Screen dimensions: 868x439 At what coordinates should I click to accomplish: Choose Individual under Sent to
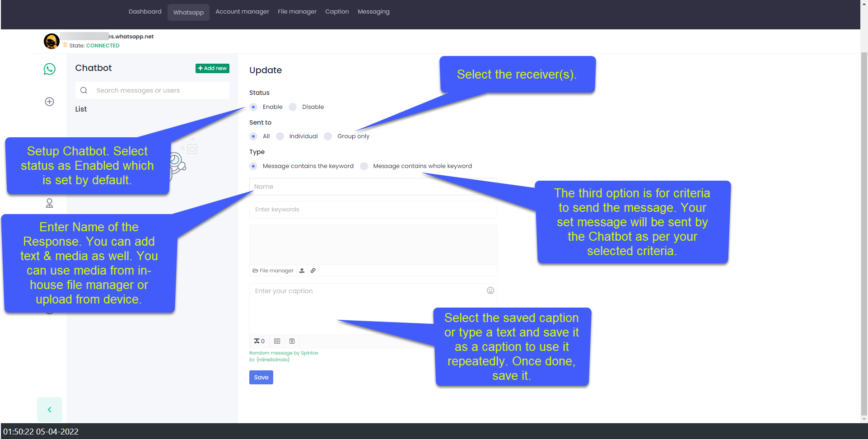click(280, 136)
